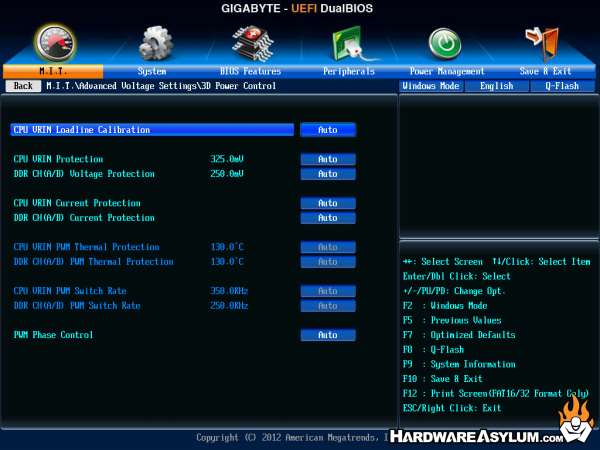Image resolution: width=600 pixels, height=450 pixels.
Task: Open DDR CH(A/B) PWM Switch Rate Auto option
Action: (328, 306)
